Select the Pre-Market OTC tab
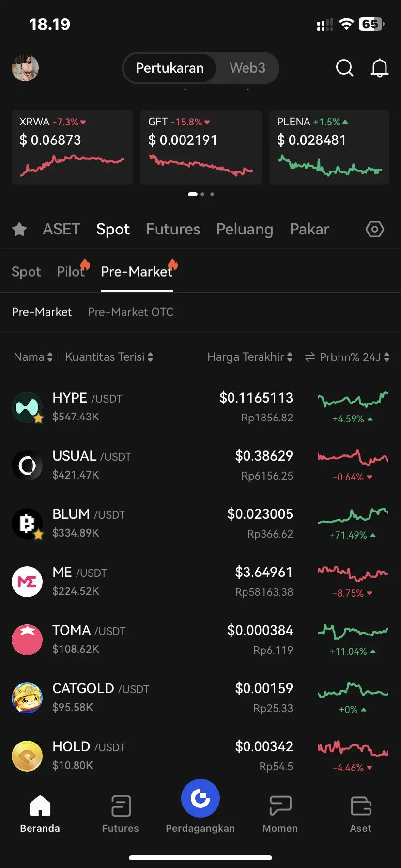The width and height of the screenshot is (401, 868). (x=130, y=312)
